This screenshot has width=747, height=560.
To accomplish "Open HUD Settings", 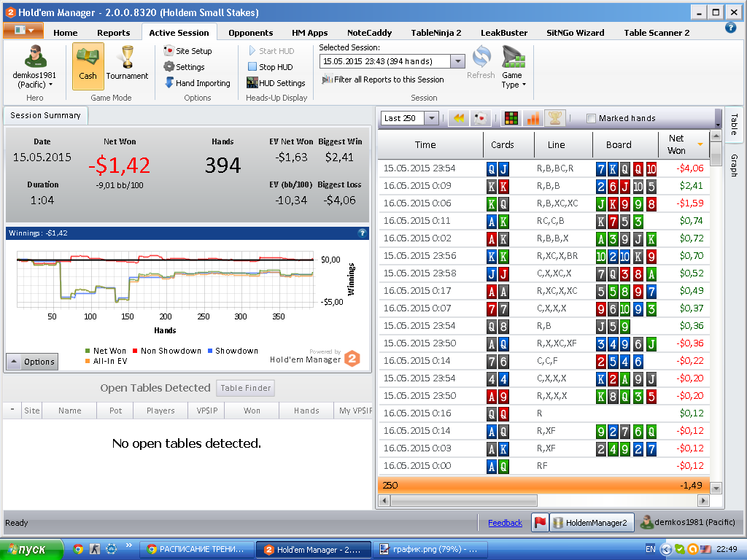I will click(276, 83).
